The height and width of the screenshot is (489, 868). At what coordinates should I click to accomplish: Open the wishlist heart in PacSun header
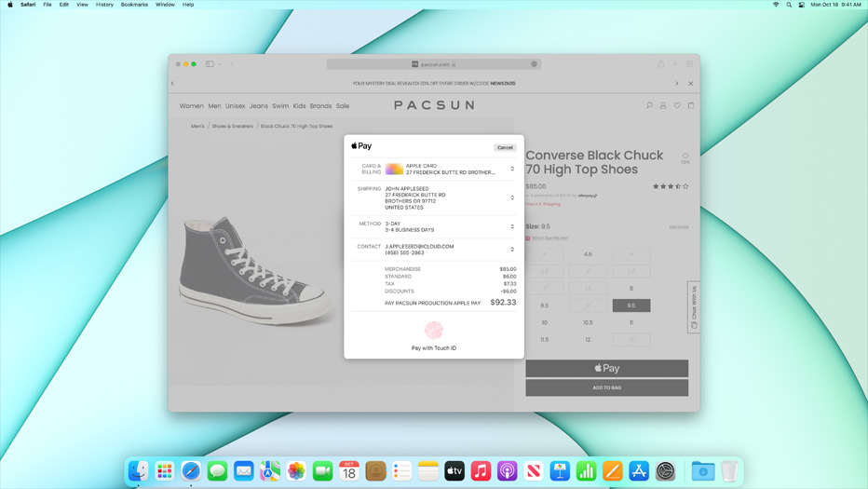pyautogui.click(x=677, y=105)
